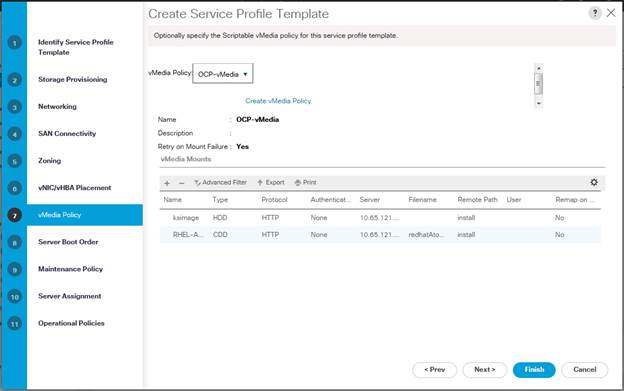Sort by Name column header

(173, 200)
